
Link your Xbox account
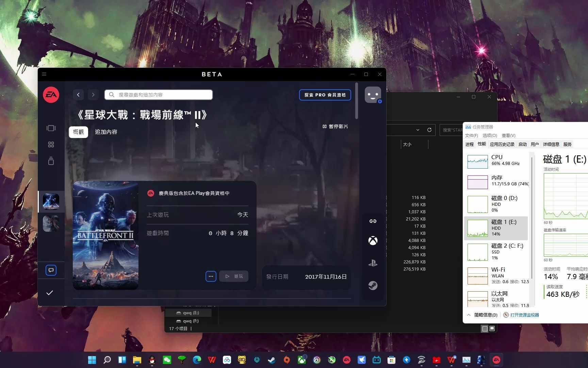pos(373,241)
